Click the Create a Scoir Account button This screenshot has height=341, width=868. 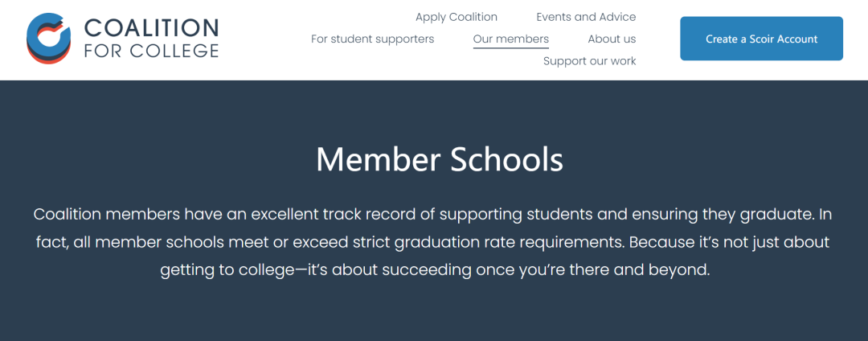pyautogui.click(x=761, y=39)
